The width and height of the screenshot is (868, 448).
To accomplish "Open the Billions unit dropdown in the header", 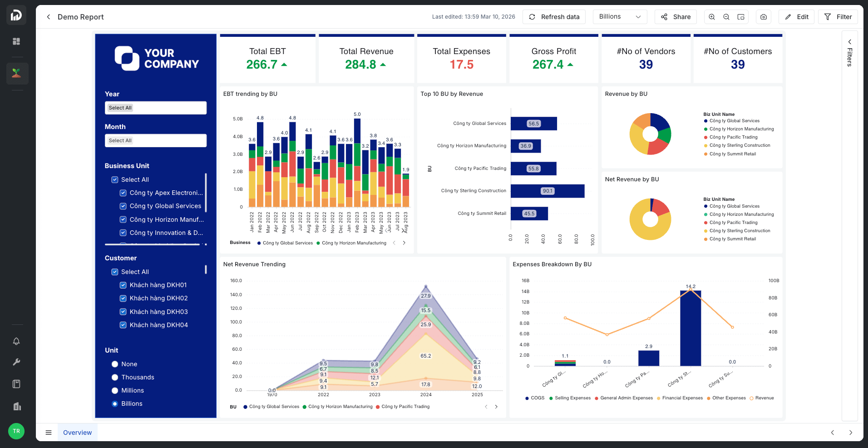I will click(x=620, y=17).
